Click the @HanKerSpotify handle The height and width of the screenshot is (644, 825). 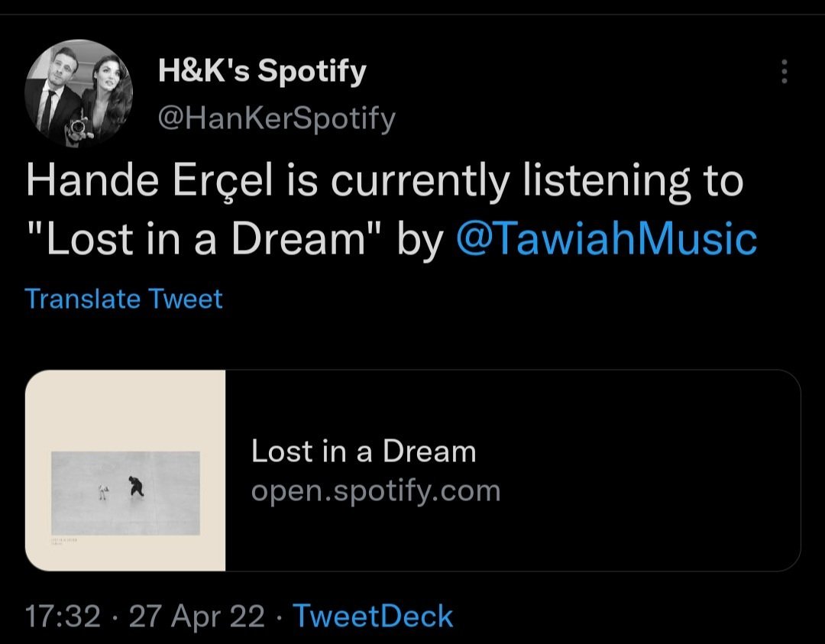coord(276,118)
